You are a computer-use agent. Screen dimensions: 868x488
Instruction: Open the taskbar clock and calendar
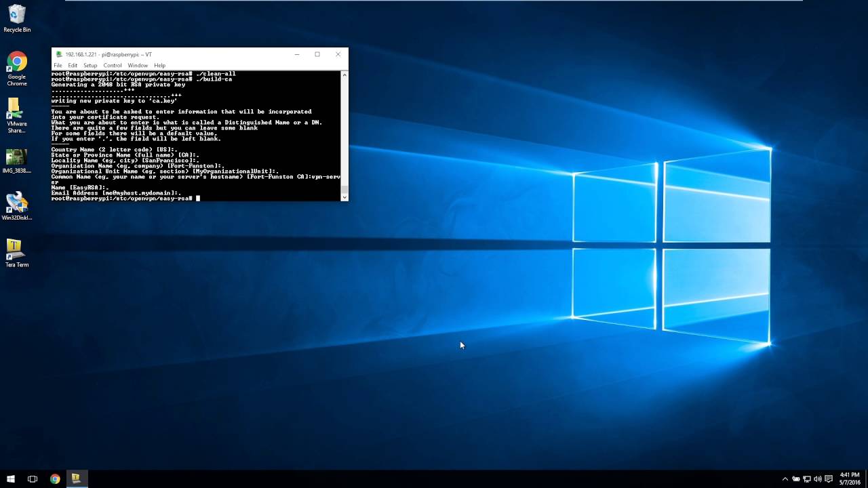coord(850,479)
